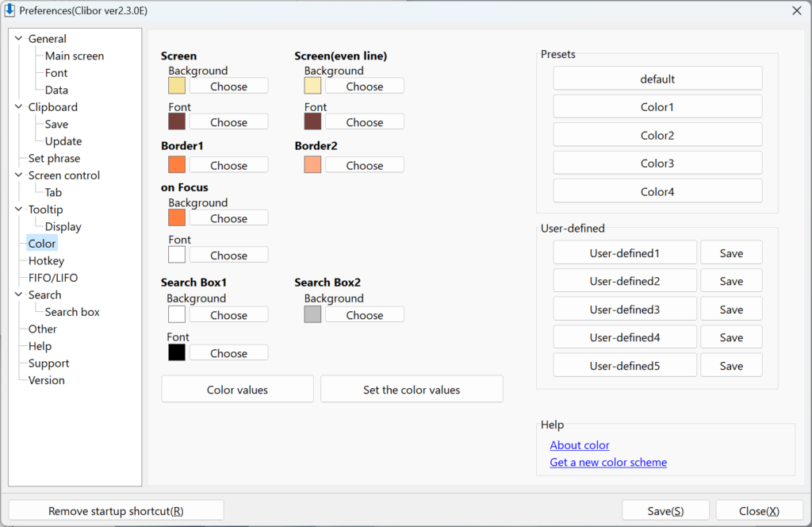Apply the Color2 preset
Screen dimensions: 812x527
[657, 135]
